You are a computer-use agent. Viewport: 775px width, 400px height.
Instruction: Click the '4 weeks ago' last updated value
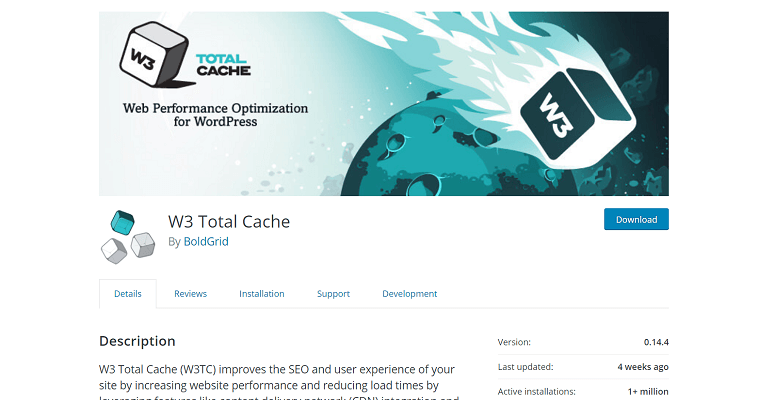click(x=643, y=367)
